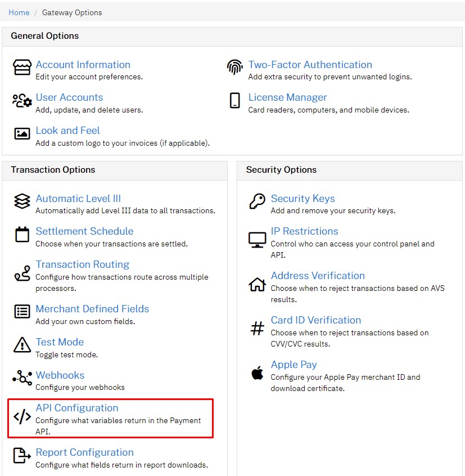Open the Two-Factor Authentication link
The image size is (465, 476).
click(x=310, y=65)
